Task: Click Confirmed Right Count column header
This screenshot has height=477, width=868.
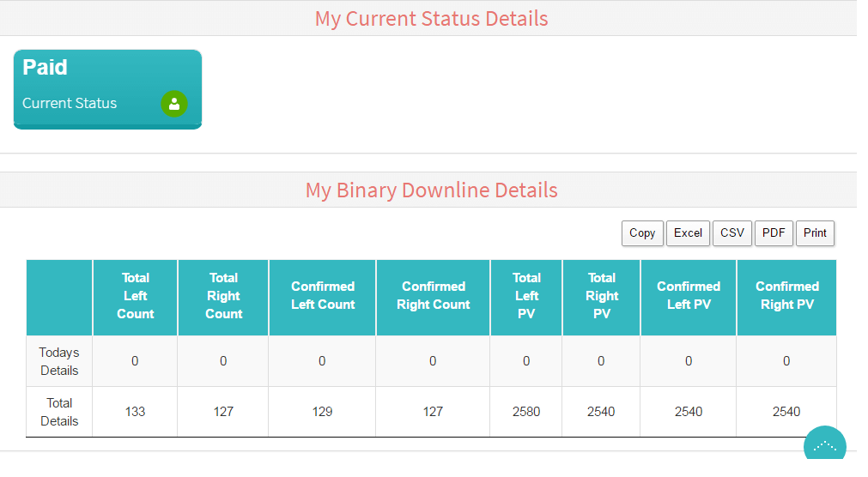Action: point(433,296)
